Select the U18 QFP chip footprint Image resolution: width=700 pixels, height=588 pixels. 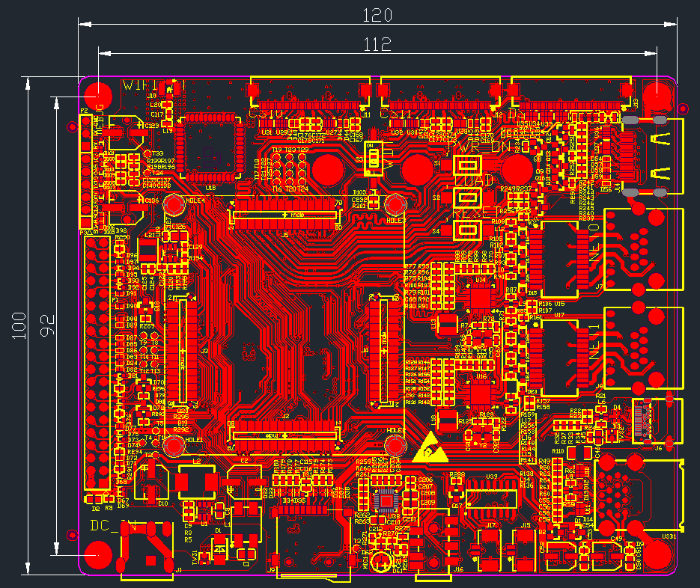coord(210,148)
